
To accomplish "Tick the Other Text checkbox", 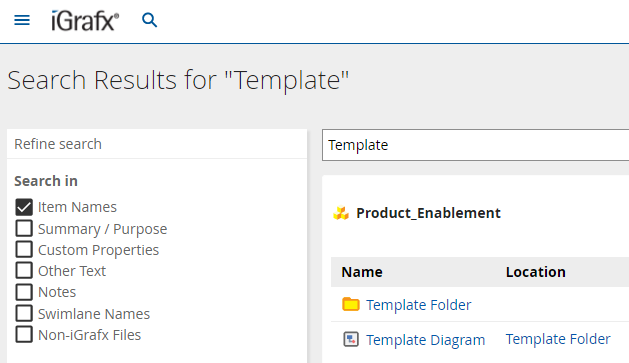I will [24, 270].
